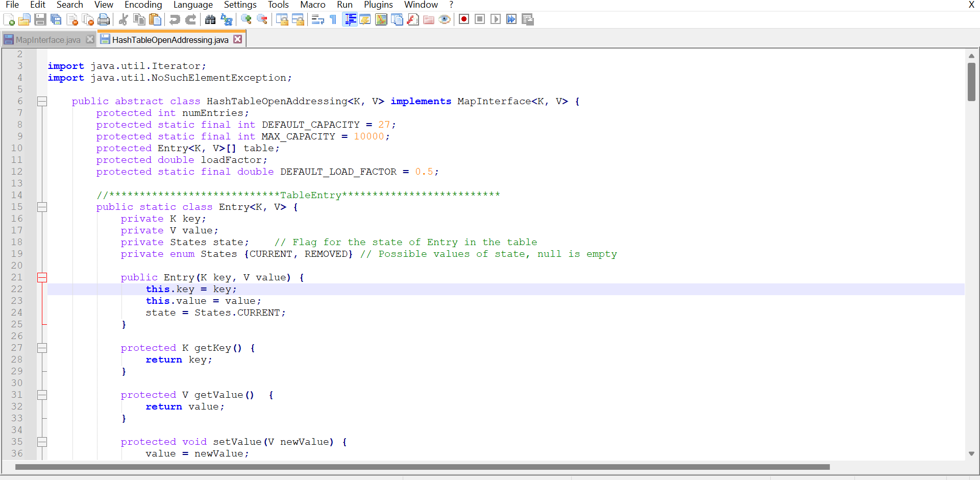
Task: Run the recorded macro multiple times
Action: [x=511, y=19]
